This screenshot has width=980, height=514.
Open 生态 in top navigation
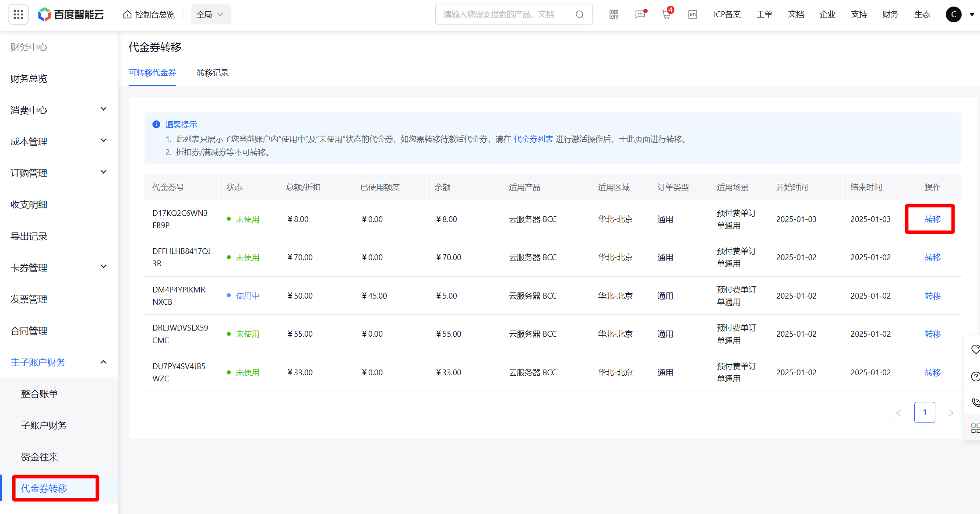[922, 14]
